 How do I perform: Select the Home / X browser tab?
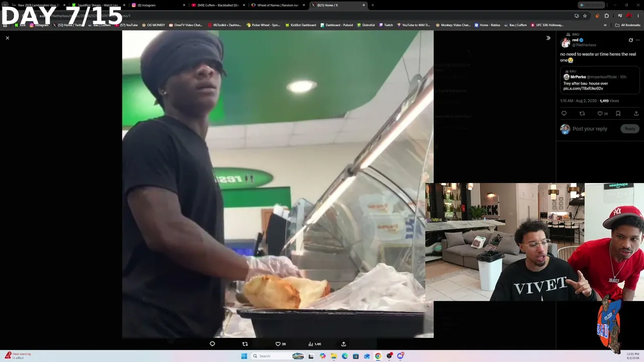pyautogui.click(x=338, y=5)
